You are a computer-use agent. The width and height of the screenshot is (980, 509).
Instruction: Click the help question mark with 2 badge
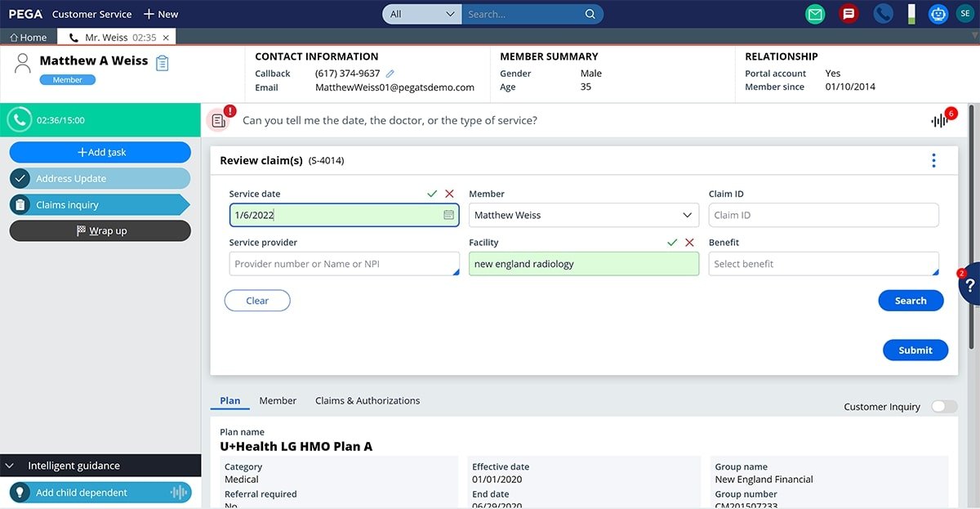point(970,285)
